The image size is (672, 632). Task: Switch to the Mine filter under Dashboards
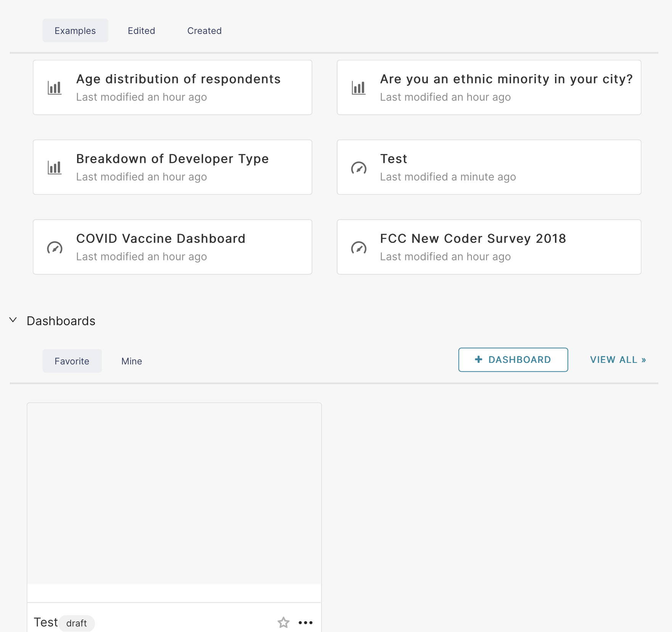click(x=131, y=361)
